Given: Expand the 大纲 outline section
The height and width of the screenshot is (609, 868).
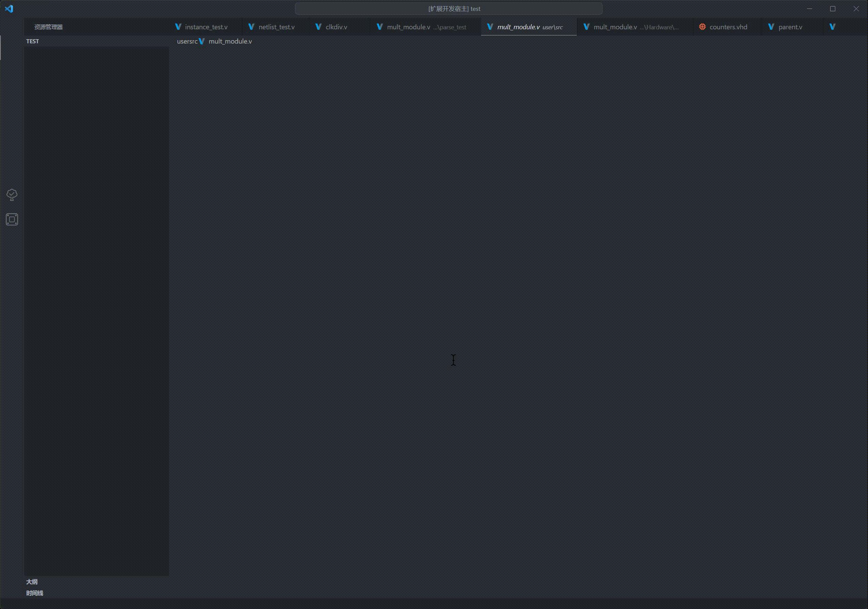Looking at the screenshot, I should tap(32, 582).
